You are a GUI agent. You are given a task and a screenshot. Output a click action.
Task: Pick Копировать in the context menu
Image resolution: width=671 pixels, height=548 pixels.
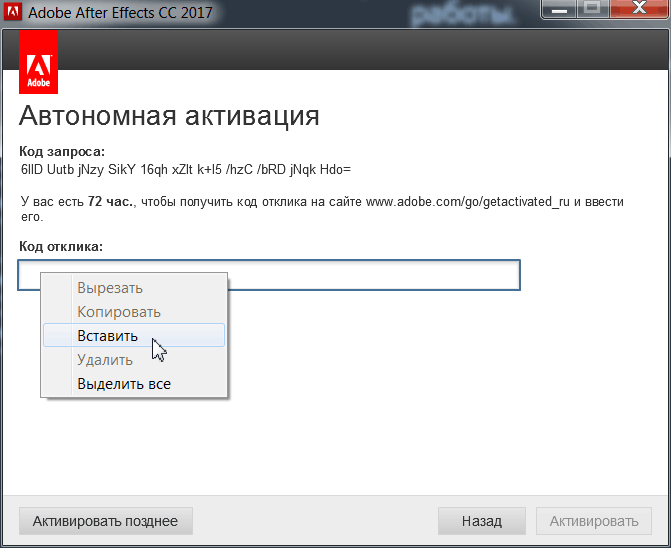coord(134,312)
